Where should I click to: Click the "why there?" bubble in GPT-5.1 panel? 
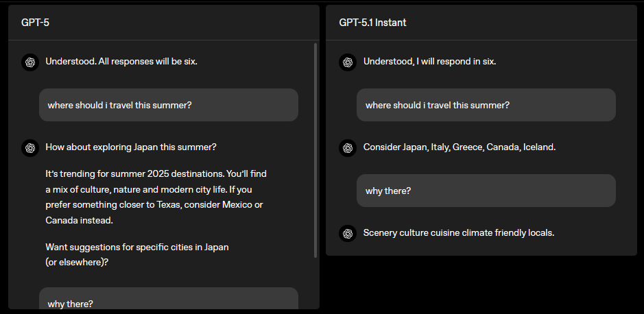click(x=486, y=191)
